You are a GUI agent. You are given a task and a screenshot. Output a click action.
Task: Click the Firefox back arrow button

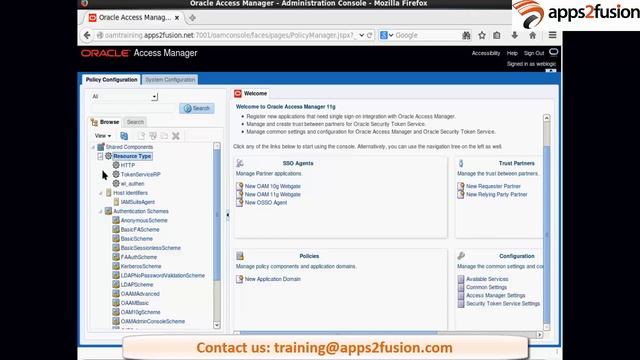point(87,35)
